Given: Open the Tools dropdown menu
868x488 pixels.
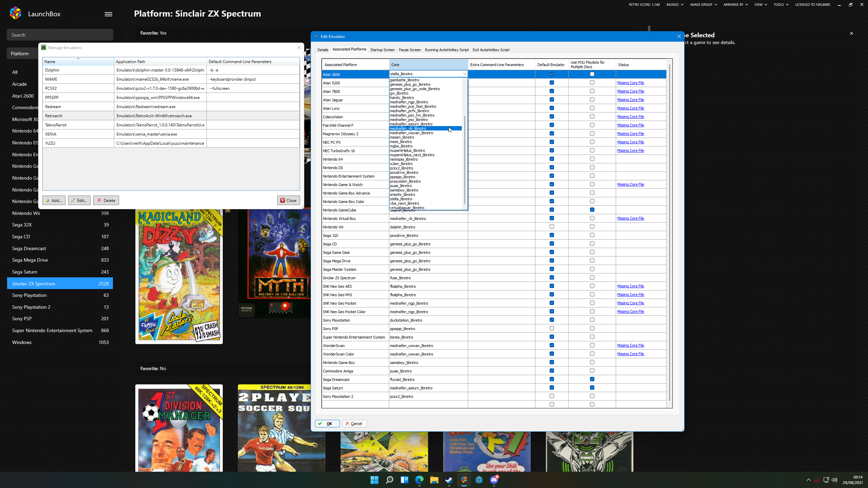Looking at the screenshot, I should (x=781, y=4).
